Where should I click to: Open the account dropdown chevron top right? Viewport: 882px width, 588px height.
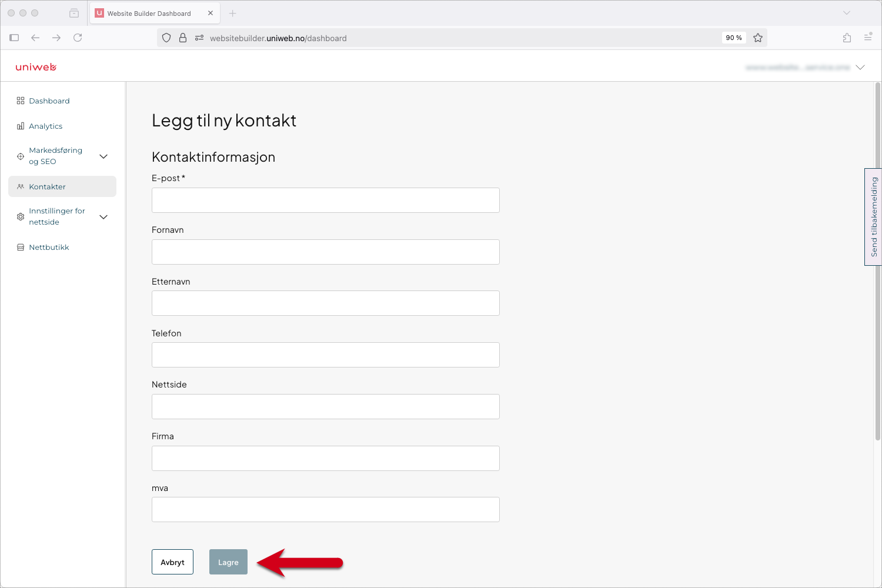pos(860,67)
